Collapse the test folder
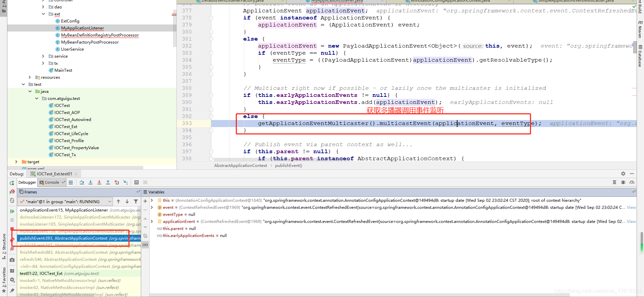Viewport: 644px width, 297px height. click(x=23, y=84)
